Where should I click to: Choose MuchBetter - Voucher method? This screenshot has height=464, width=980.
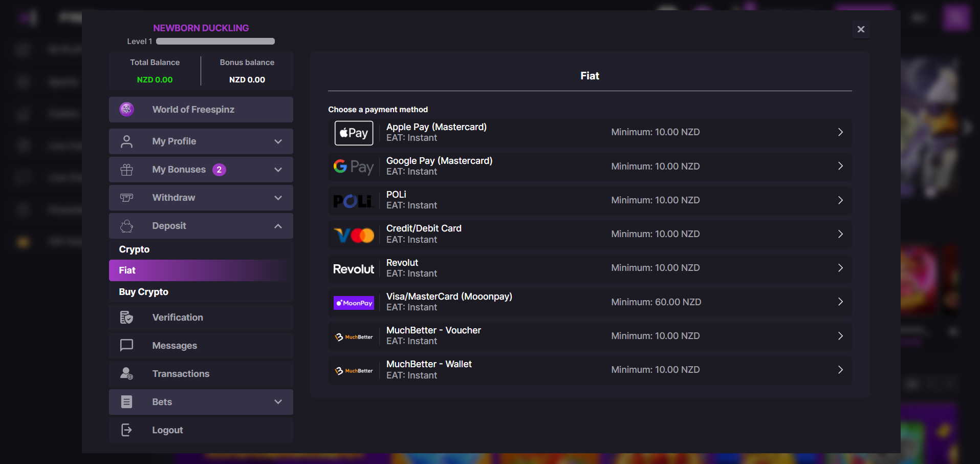pyautogui.click(x=590, y=336)
